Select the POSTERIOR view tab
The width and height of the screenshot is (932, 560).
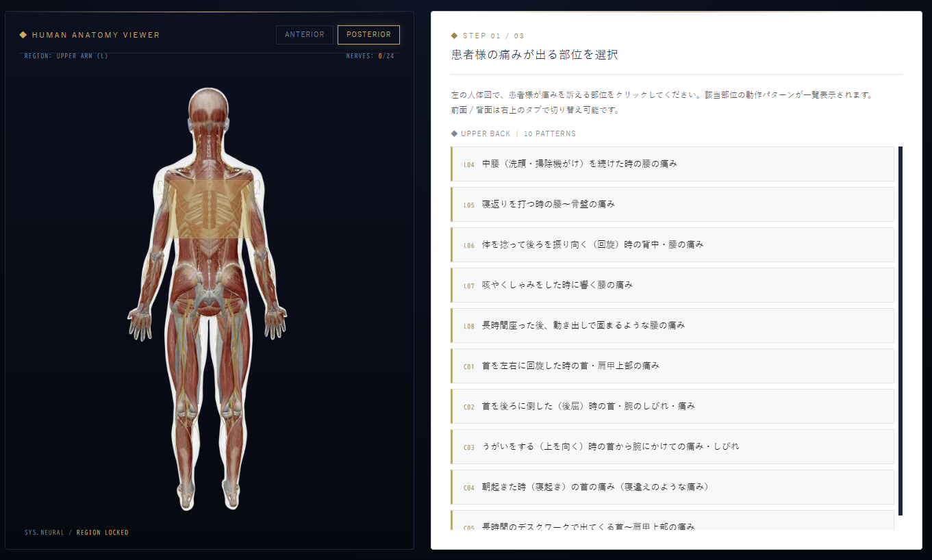click(368, 35)
